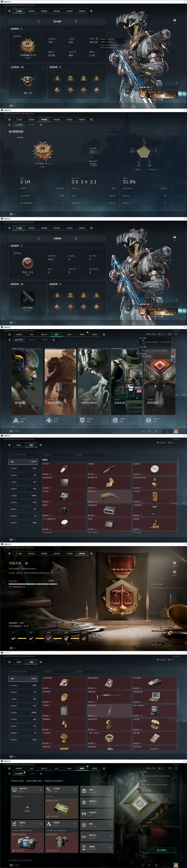
Task: Toggle the checkmark under reputation milestone 300
Action: [x=66, y=638]
